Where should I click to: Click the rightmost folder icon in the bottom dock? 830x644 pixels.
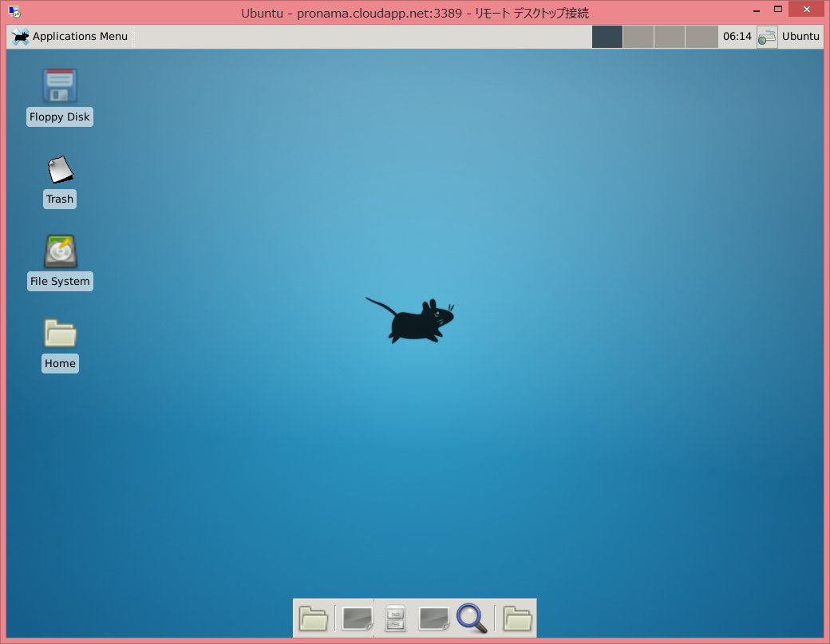click(x=517, y=618)
